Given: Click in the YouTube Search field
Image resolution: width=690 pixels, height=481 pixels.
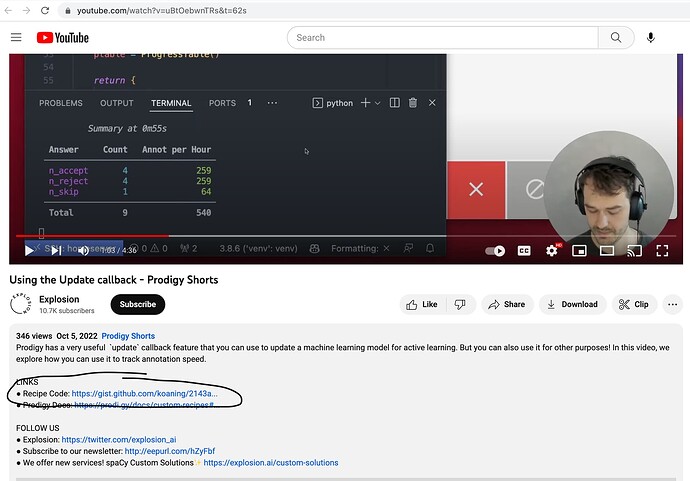Looking at the screenshot, I should pos(443,38).
